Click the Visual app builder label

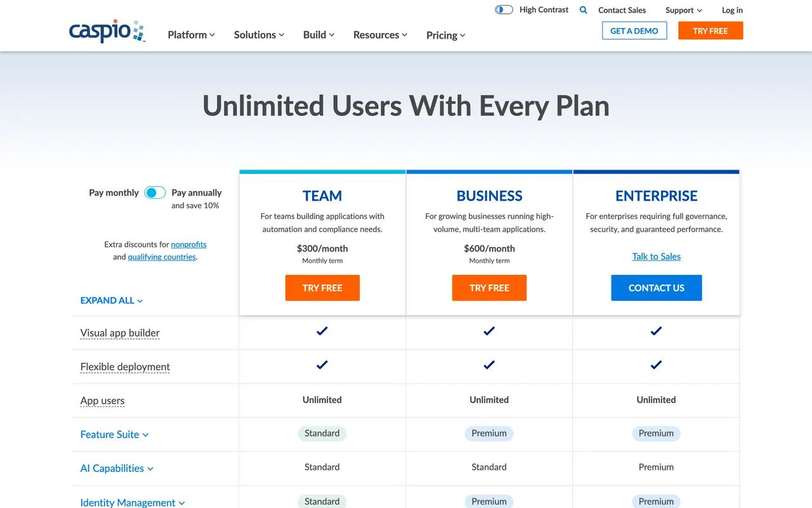(x=120, y=333)
